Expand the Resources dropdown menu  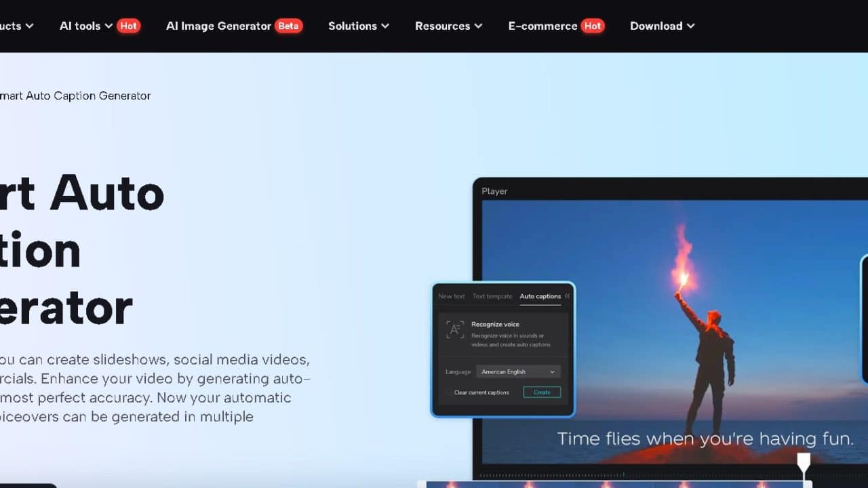448,26
